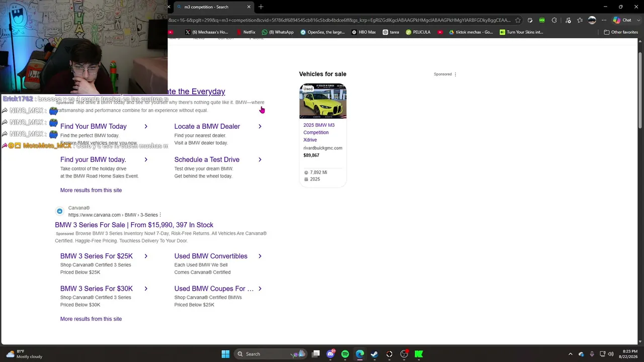
Task: Open the Other favorites folder
Action: pos(621,32)
